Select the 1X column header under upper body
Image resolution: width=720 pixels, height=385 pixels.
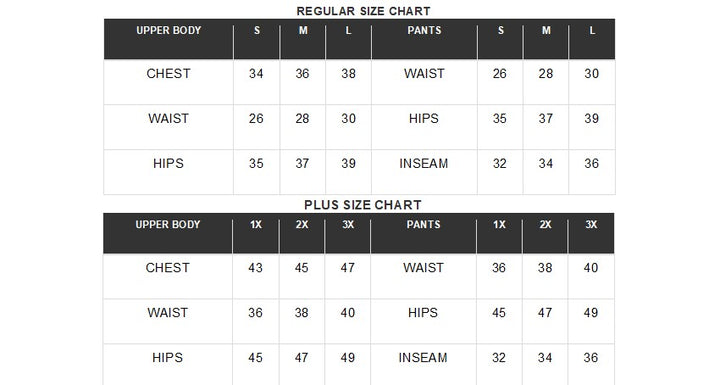256,225
